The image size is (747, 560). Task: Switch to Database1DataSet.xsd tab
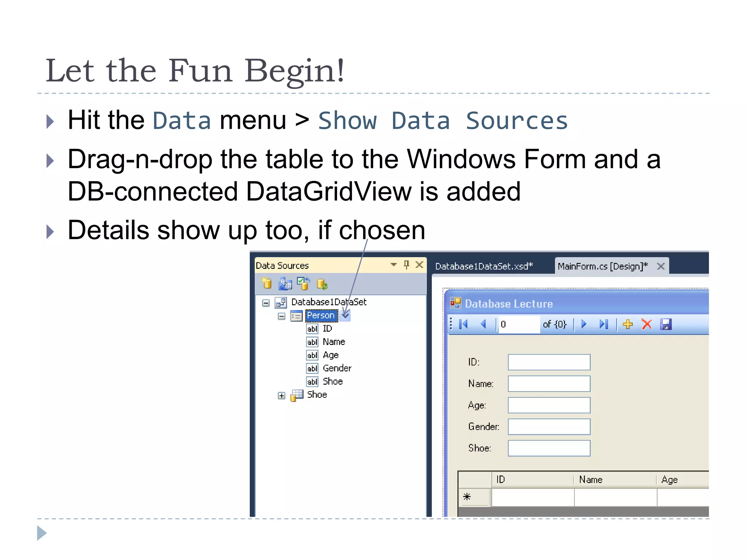(484, 266)
